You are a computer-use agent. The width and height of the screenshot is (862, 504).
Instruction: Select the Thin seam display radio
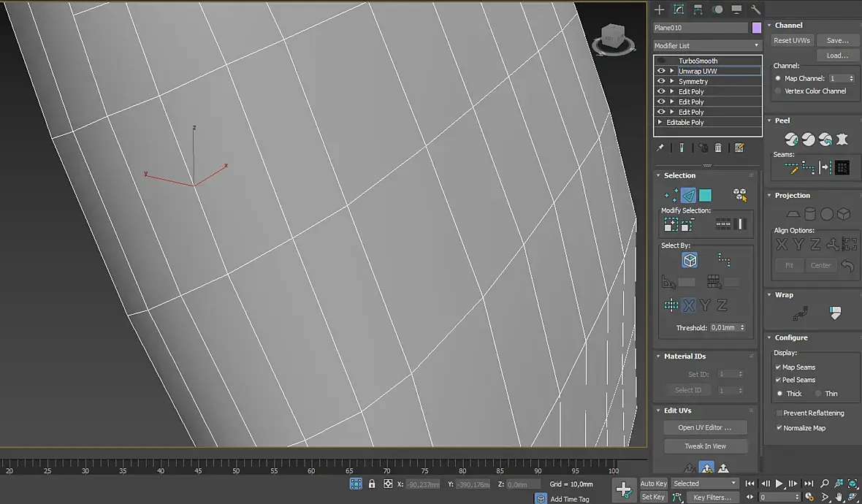[x=818, y=394]
